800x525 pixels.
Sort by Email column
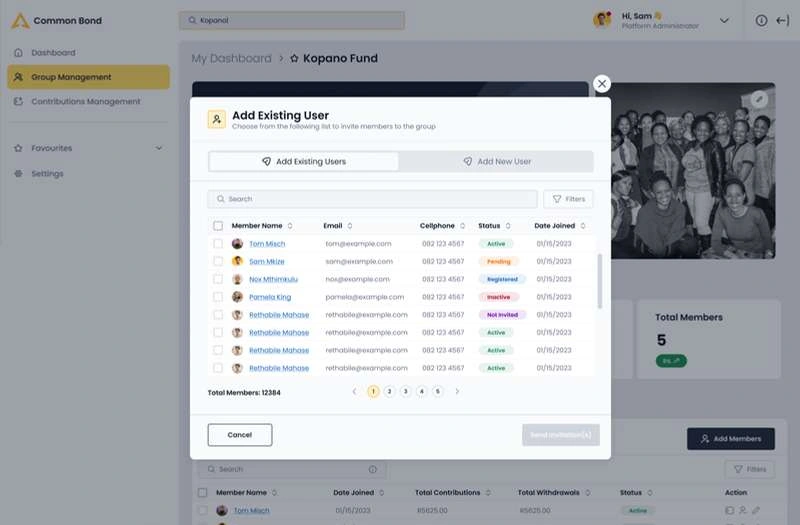[x=350, y=226]
